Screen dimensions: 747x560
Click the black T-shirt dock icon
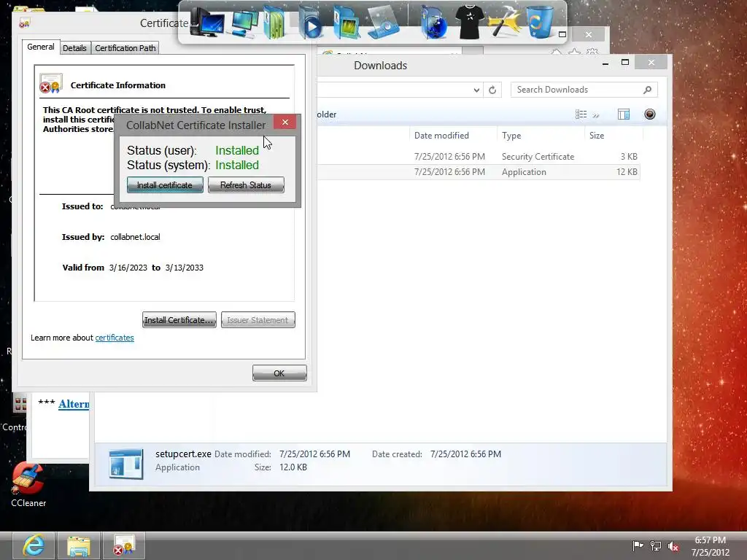click(470, 22)
